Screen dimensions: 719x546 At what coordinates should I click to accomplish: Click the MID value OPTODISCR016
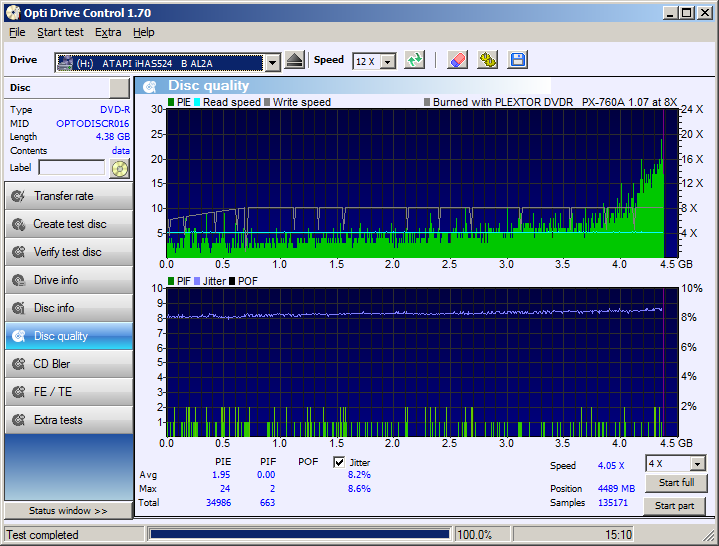pyautogui.click(x=93, y=124)
